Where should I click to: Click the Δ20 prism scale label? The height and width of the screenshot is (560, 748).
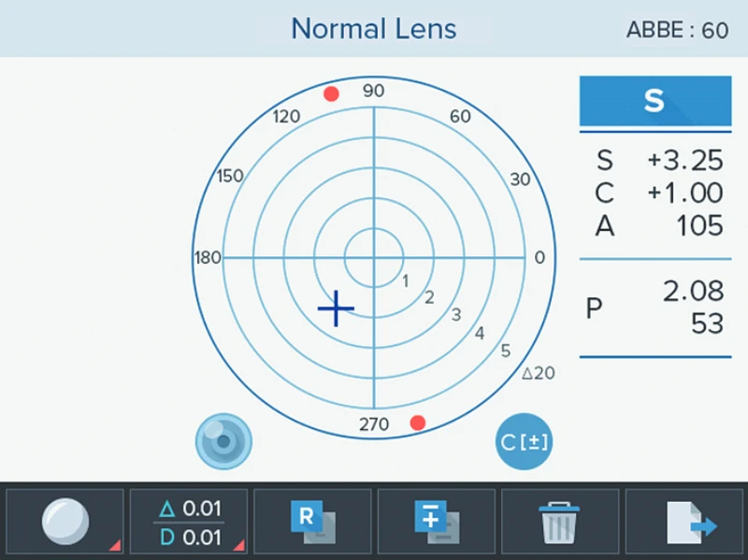538,373
